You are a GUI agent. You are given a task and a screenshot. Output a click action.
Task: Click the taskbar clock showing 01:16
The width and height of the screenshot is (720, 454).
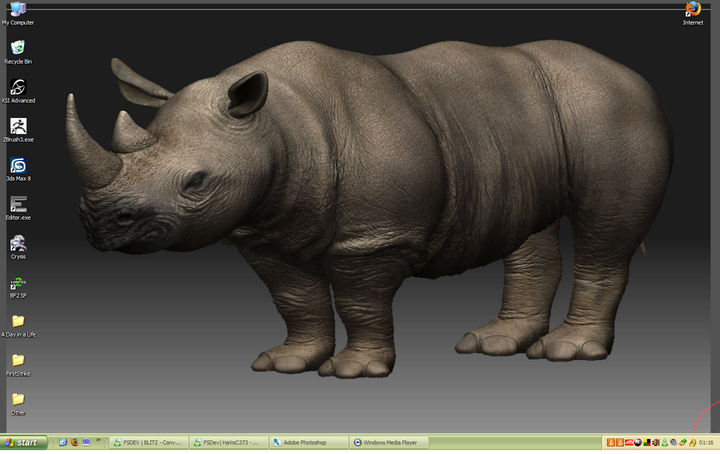point(706,443)
